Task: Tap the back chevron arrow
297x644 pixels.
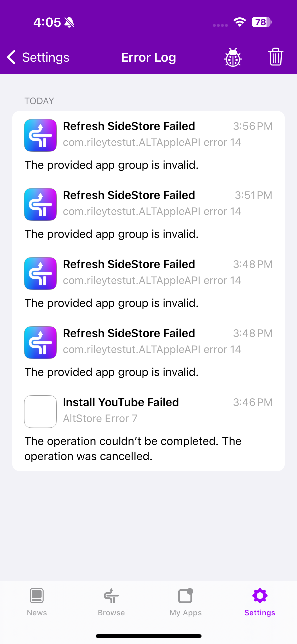Action: (11, 57)
